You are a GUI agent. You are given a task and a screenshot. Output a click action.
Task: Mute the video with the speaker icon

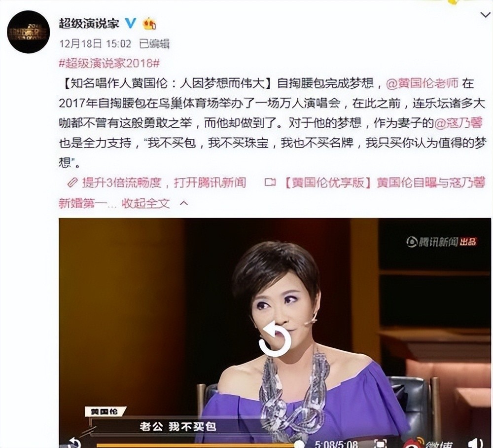pyautogui.click(x=476, y=443)
